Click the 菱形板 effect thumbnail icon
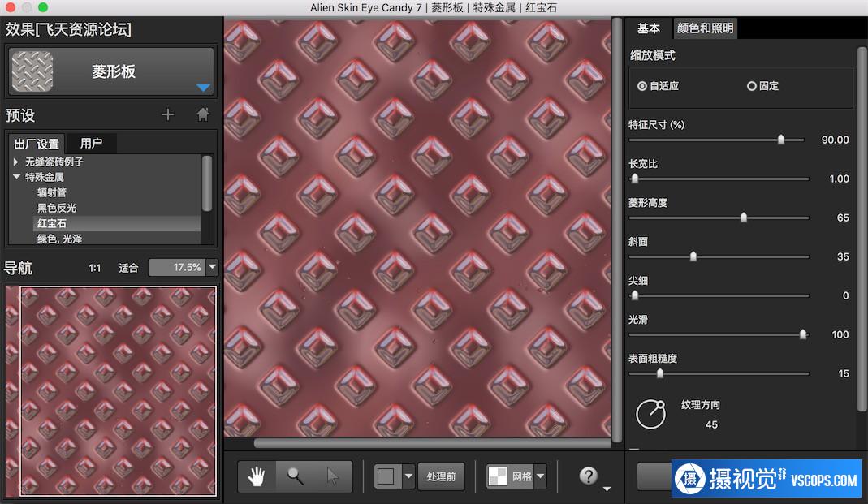This screenshot has width=868, height=504. 32,71
